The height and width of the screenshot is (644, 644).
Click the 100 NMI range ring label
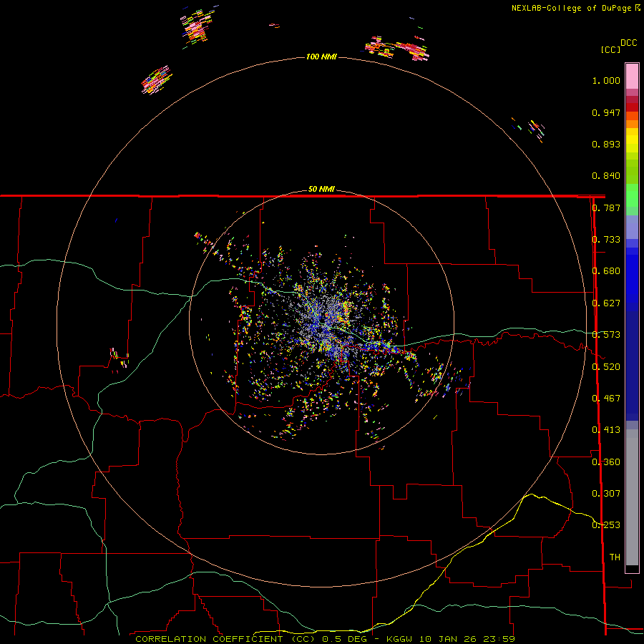(321, 57)
